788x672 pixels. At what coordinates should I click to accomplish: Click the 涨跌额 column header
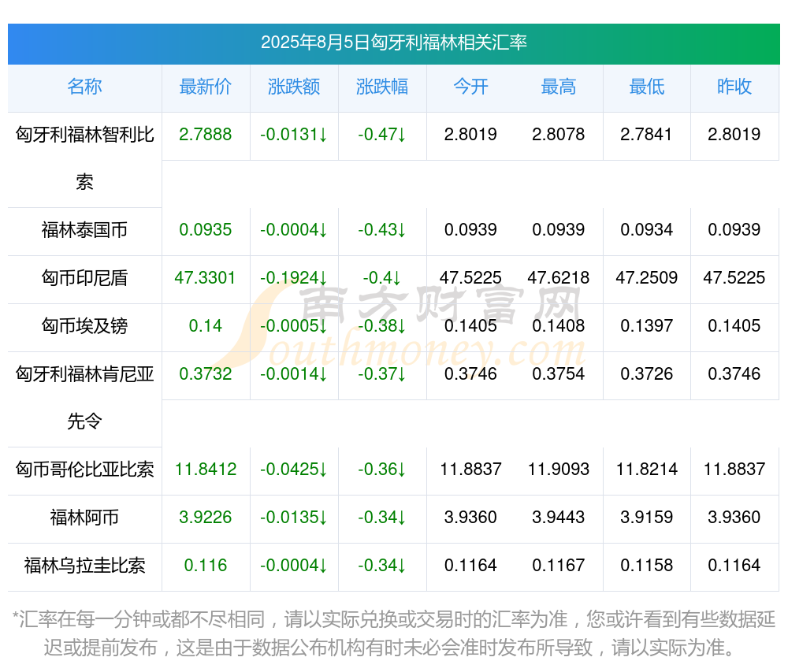[294, 87]
